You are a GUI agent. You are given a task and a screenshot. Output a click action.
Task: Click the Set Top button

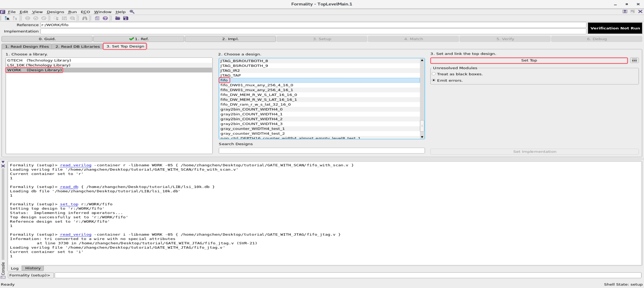529,60
